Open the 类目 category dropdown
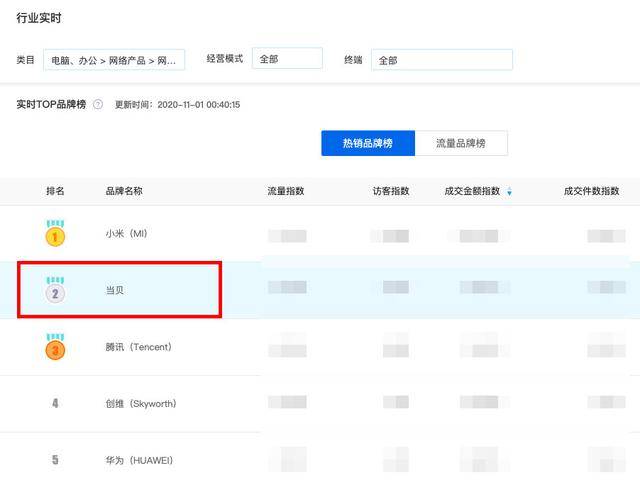This screenshot has height=480, width=640. [114, 60]
